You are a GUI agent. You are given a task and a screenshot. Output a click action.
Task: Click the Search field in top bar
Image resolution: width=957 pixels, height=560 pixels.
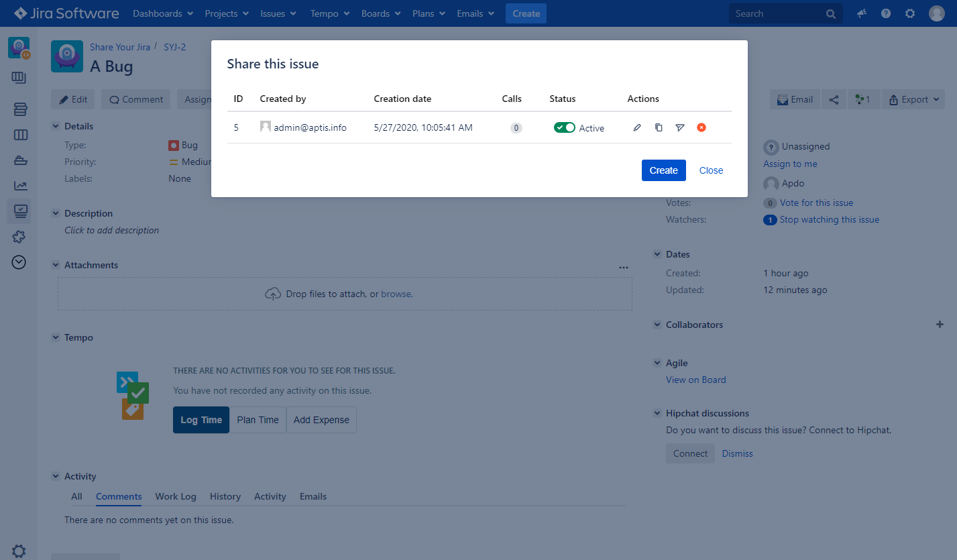[x=778, y=13]
